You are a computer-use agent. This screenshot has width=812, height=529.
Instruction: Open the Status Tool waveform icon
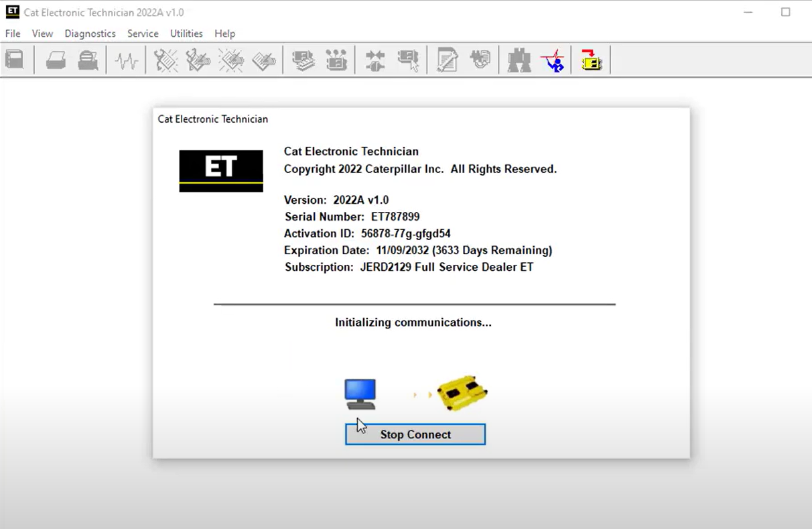point(126,61)
